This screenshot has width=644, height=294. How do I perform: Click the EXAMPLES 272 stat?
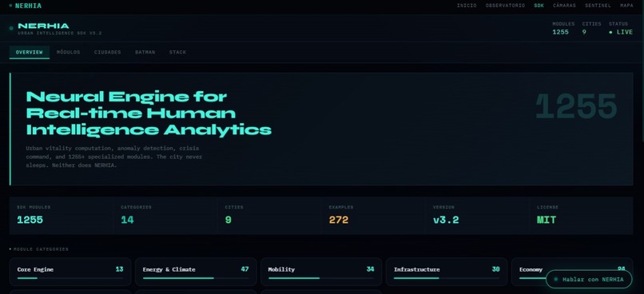pyautogui.click(x=373, y=215)
